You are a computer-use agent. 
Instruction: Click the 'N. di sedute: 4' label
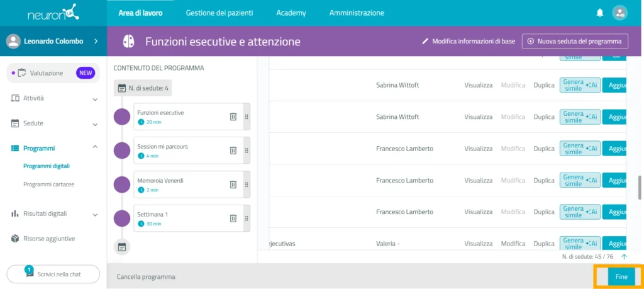pyautogui.click(x=148, y=88)
